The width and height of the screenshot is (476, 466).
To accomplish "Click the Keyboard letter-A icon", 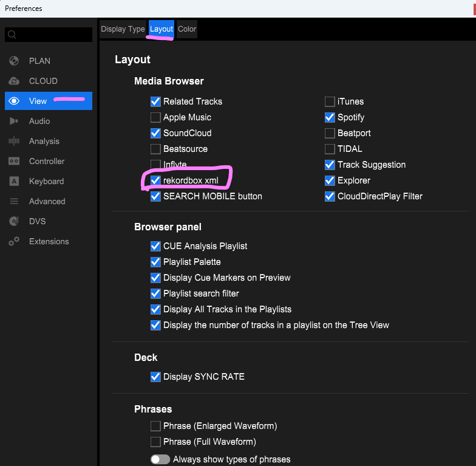I will [x=14, y=181].
